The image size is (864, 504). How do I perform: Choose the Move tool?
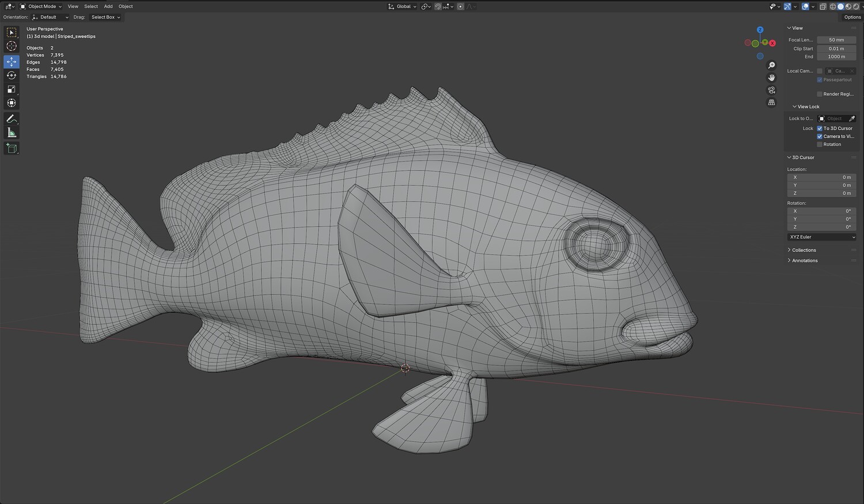click(x=12, y=62)
